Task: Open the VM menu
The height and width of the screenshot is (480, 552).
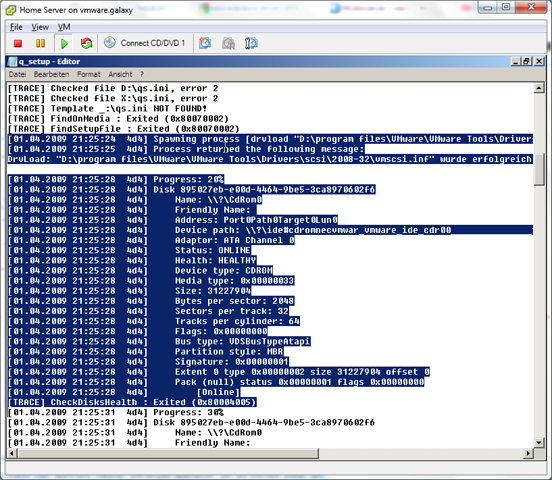Action: pos(64,27)
